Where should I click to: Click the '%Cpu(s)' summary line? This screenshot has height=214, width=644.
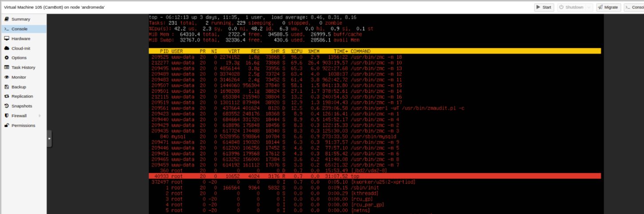261,28
